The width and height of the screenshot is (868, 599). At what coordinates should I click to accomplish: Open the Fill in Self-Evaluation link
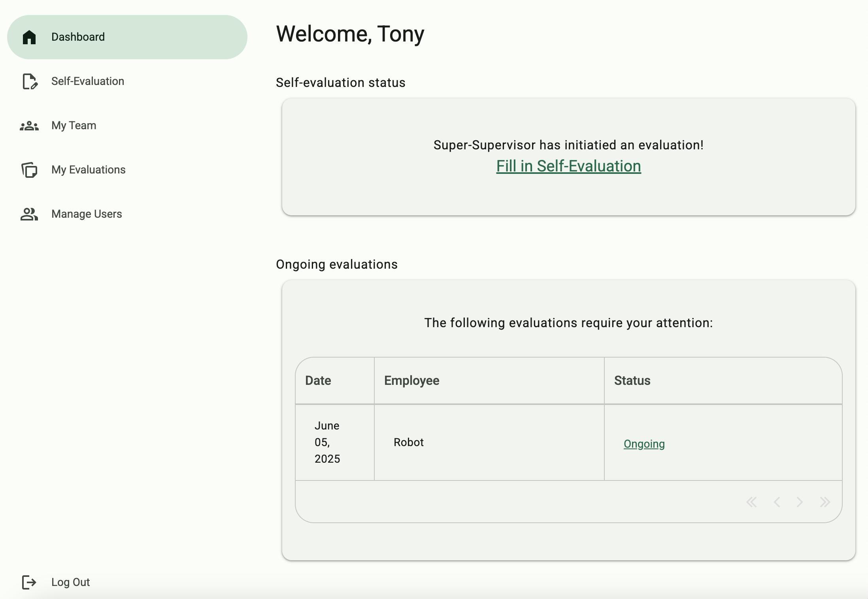click(569, 166)
